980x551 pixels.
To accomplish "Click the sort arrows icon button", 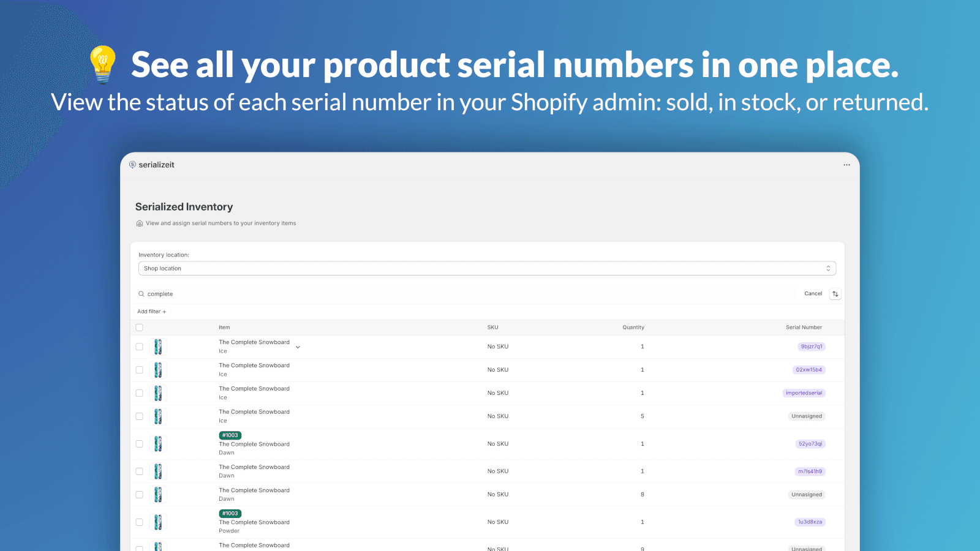I will pos(835,294).
